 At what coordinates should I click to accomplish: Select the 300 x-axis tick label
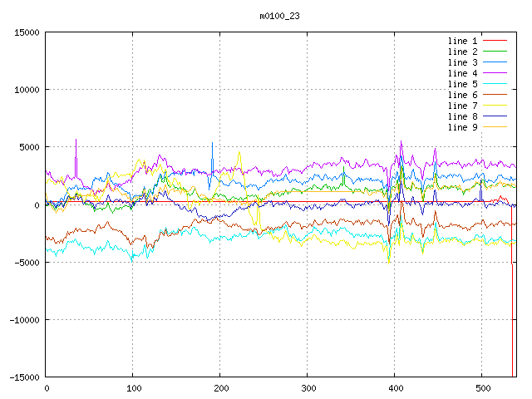(x=308, y=388)
